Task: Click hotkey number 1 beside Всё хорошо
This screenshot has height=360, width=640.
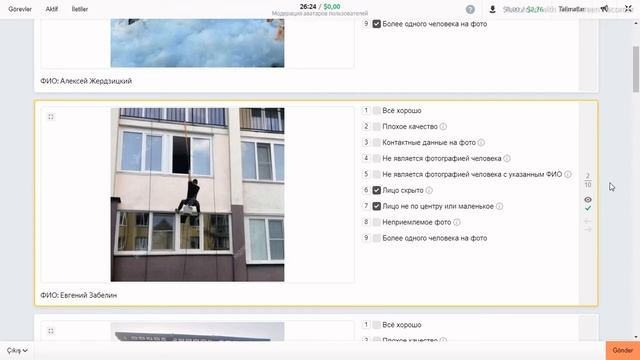Action: (366, 111)
